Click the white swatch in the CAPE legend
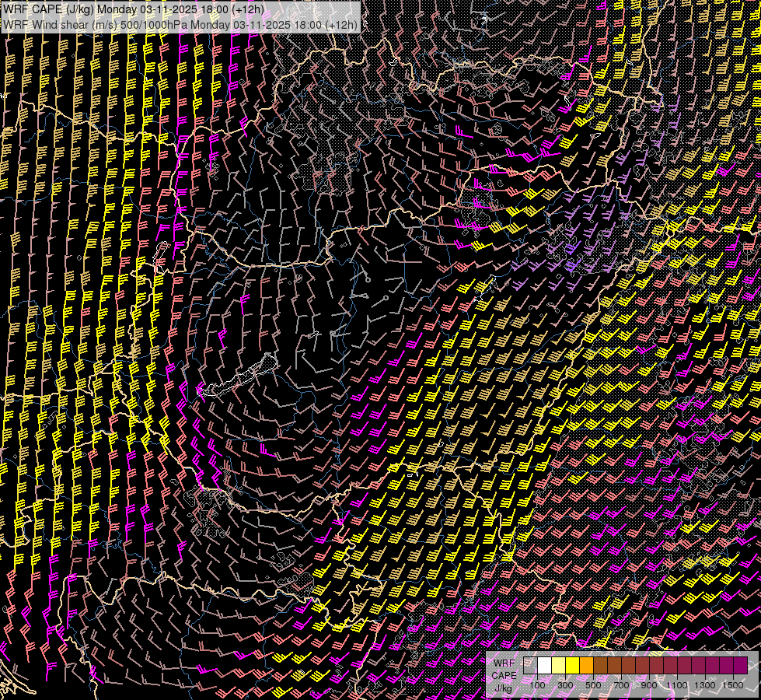 (x=545, y=666)
